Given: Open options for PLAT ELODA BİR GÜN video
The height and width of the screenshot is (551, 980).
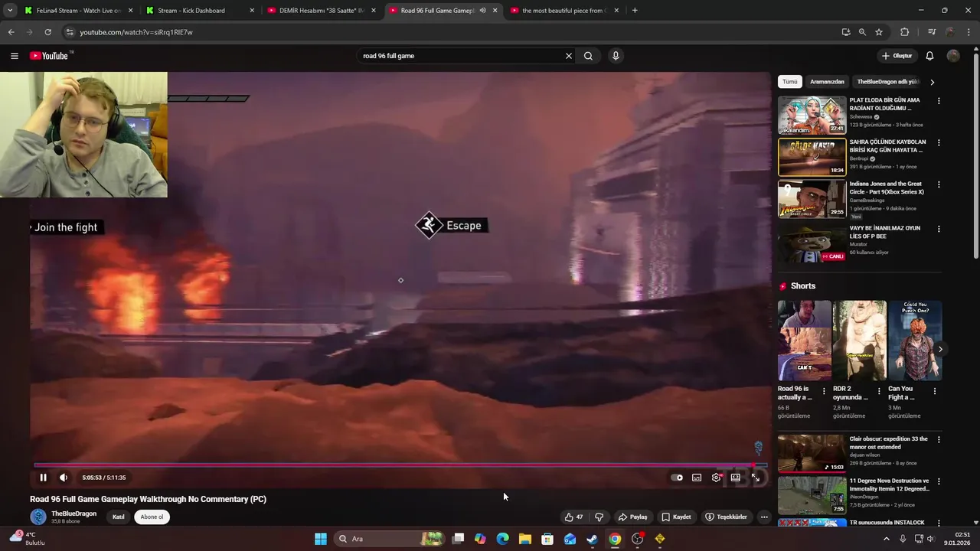Looking at the screenshot, I should click(939, 101).
